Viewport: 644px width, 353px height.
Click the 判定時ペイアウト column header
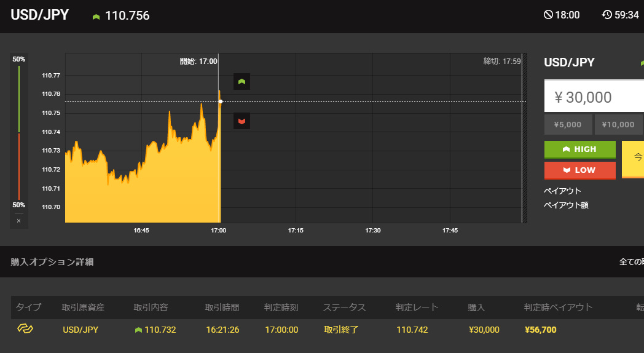(x=558, y=307)
